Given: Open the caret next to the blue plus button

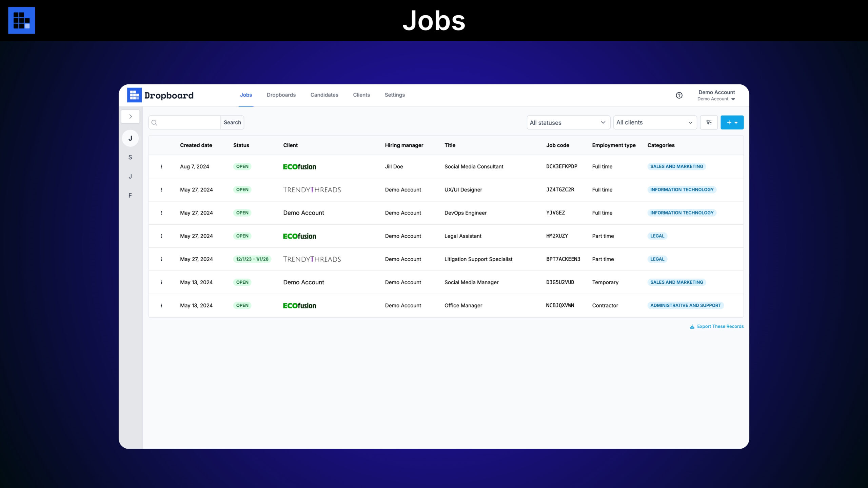Looking at the screenshot, I should [736, 122].
